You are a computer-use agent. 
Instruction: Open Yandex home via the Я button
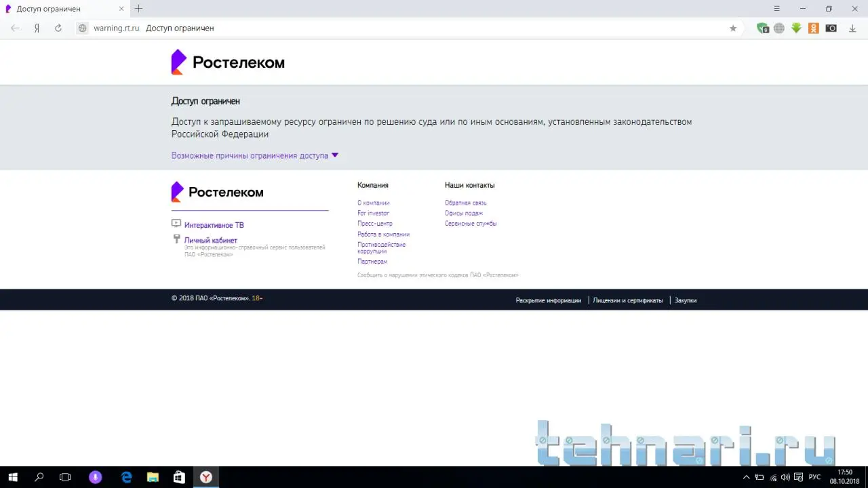click(37, 28)
